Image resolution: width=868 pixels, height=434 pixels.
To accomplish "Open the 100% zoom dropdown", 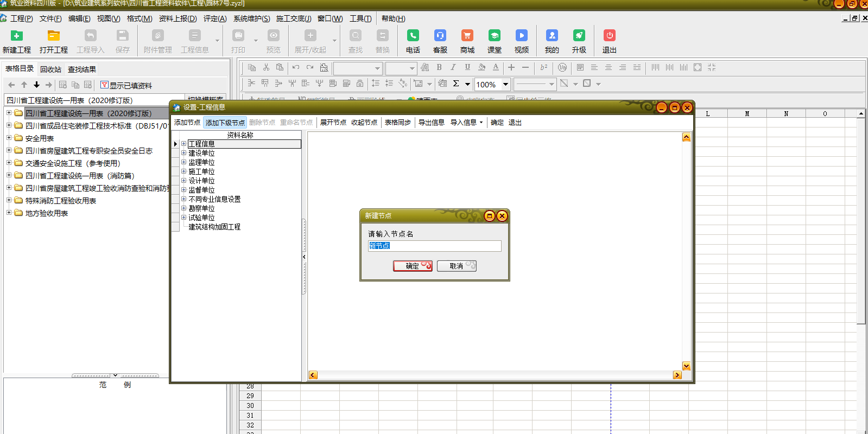I will (505, 84).
